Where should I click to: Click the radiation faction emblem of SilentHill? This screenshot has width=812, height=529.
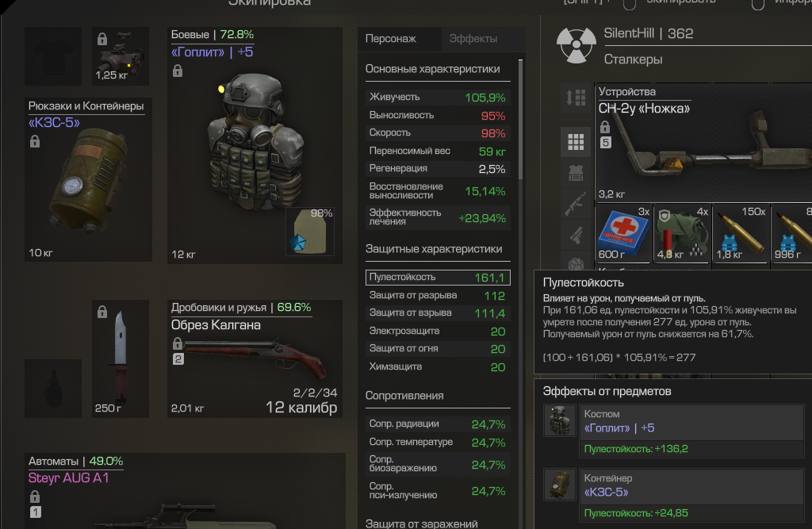tap(576, 45)
